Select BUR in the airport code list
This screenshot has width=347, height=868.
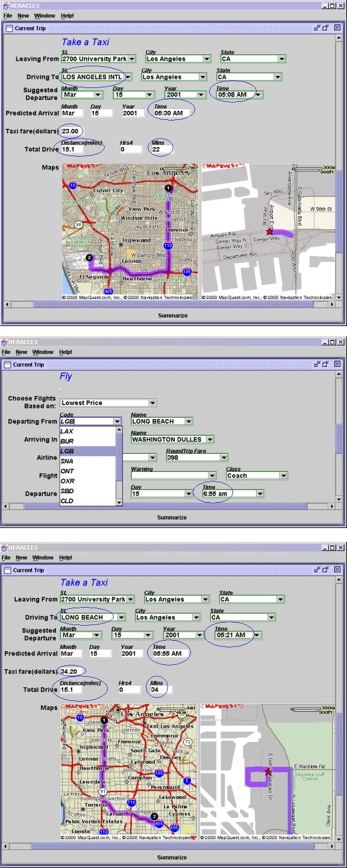[88, 441]
